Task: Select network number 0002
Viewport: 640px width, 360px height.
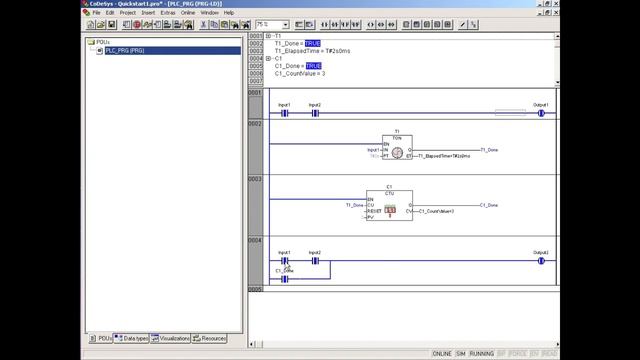Action: [x=255, y=124]
